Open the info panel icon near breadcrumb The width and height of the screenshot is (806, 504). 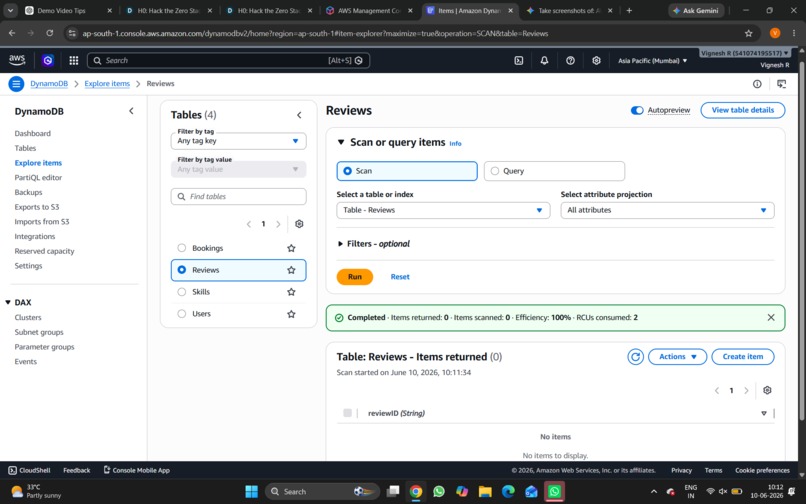pos(757,84)
